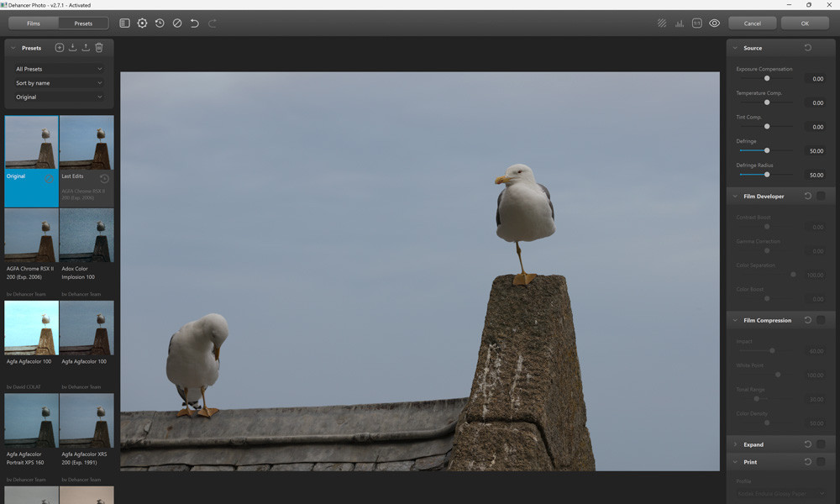Reset the Source section
The image size is (840, 504).
pos(808,48)
